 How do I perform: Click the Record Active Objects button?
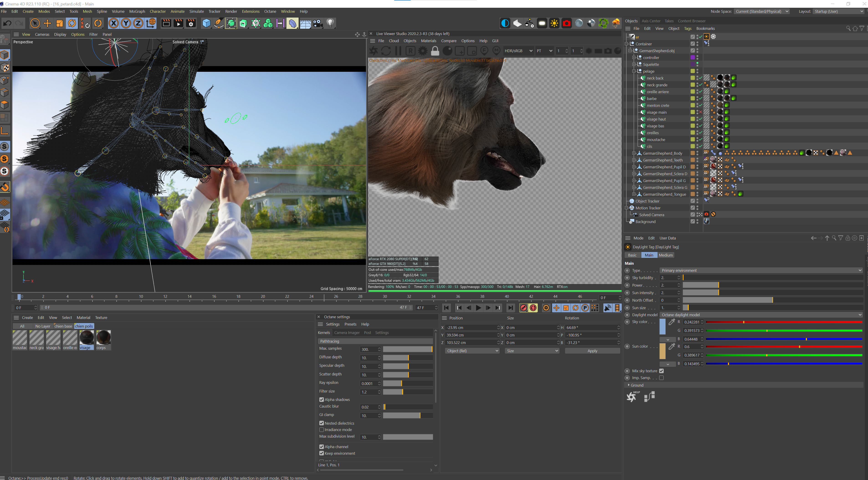click(523, 308)
